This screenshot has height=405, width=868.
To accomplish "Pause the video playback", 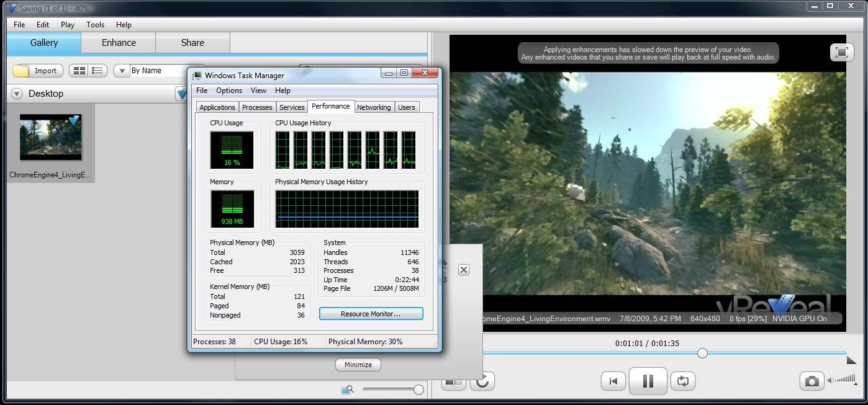I will click(648, 381).
